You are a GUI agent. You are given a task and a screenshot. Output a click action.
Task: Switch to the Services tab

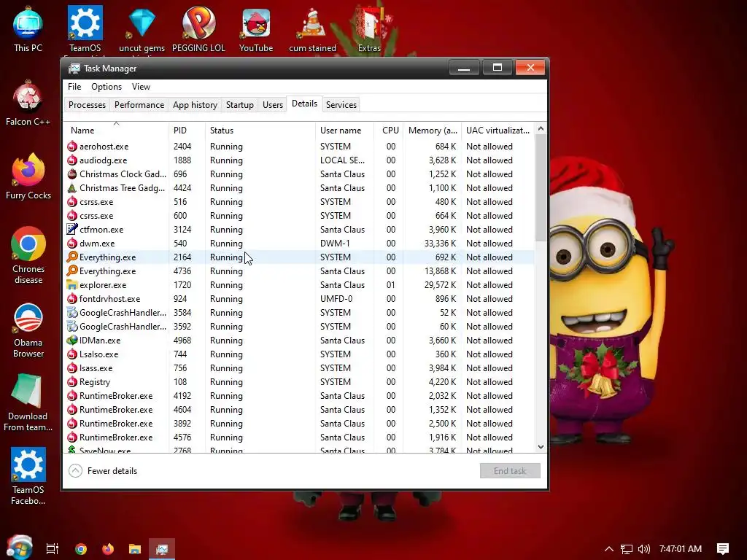point(341,105)
